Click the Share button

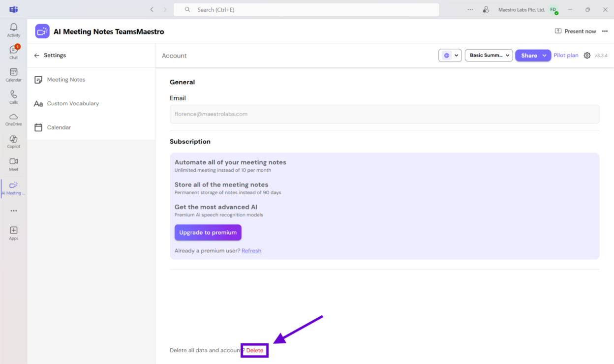[x=529, y=56]
